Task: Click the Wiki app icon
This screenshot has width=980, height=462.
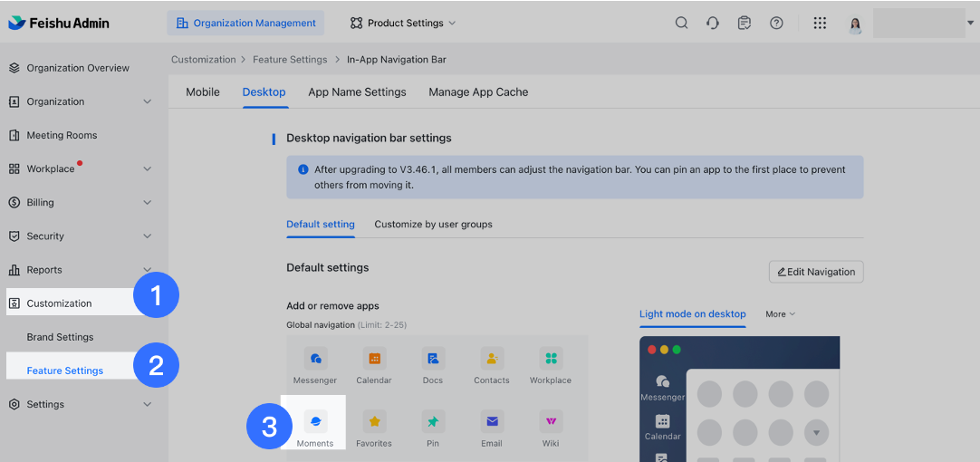Action: click(x=551, y=421)
